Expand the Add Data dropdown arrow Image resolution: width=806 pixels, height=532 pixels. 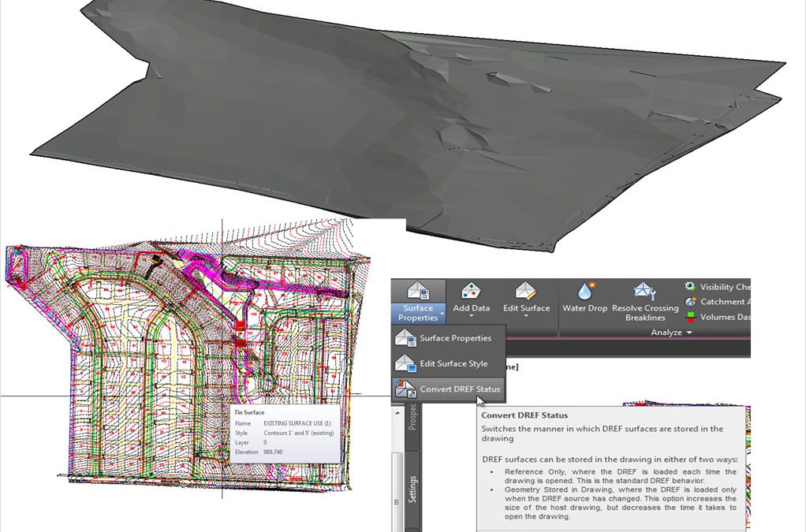[471, 316]
